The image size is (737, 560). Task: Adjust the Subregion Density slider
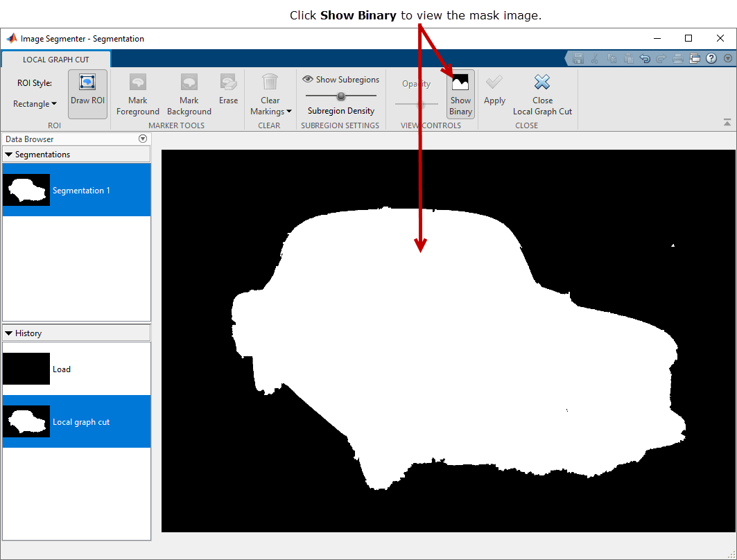341,96
